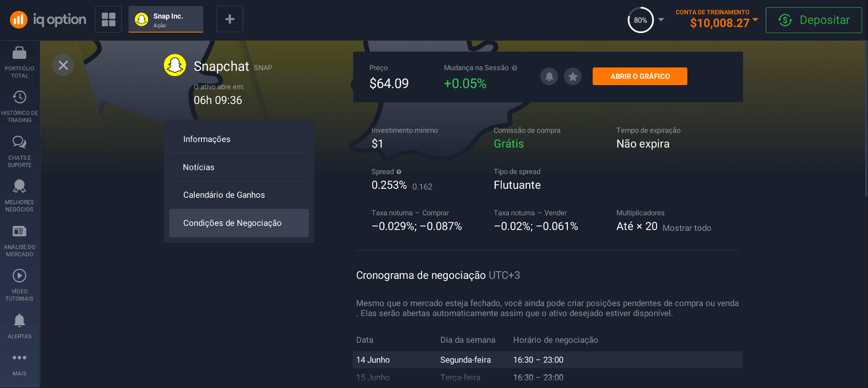Click Mostrar todo multipliers expander
This screenshot has height=388, width=868.
coord(686,228)
